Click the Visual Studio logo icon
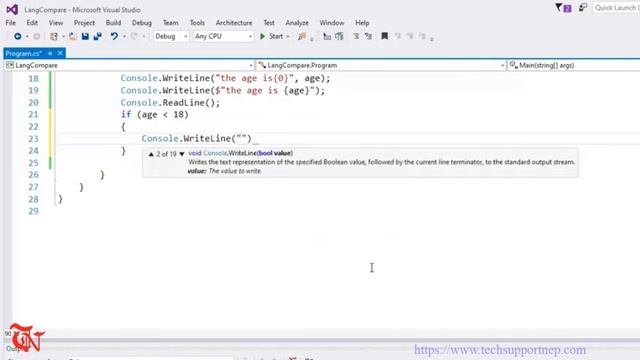The image size is (640, 360). click(12, 9)
